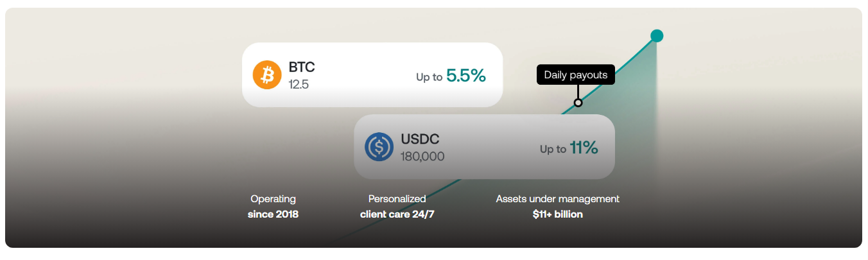This screenshot has width=868, height=260.
Task: Click the hollow circle marker below Daily payouts
Action: click(578, 102)
